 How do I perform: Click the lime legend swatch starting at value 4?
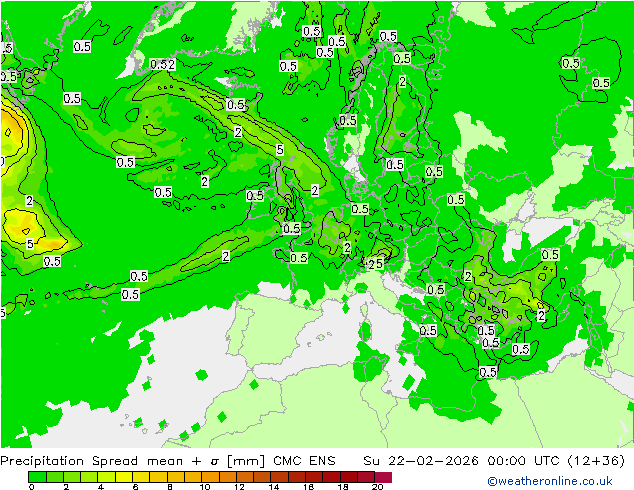pyautogui.click(x=107, y=477)
